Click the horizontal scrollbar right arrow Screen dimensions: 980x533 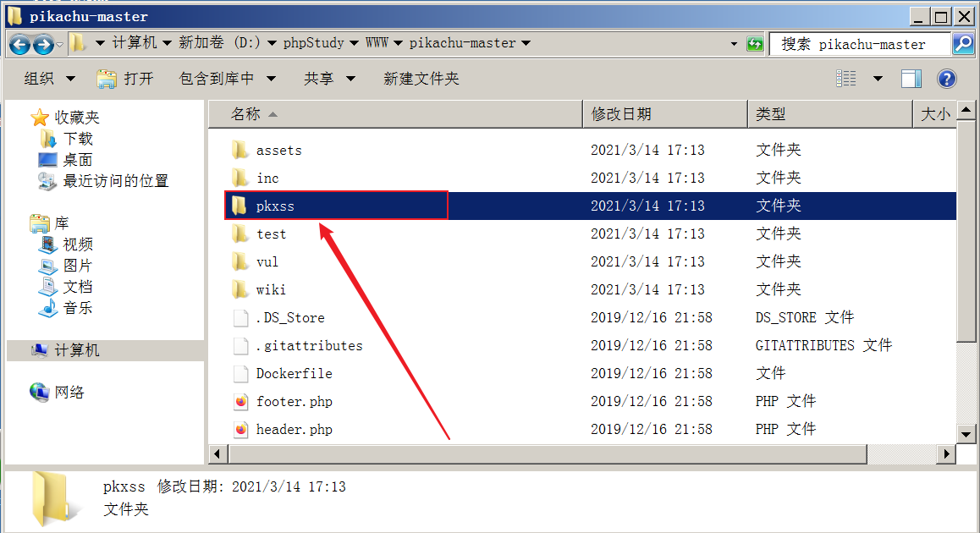(x=947, y=454)
